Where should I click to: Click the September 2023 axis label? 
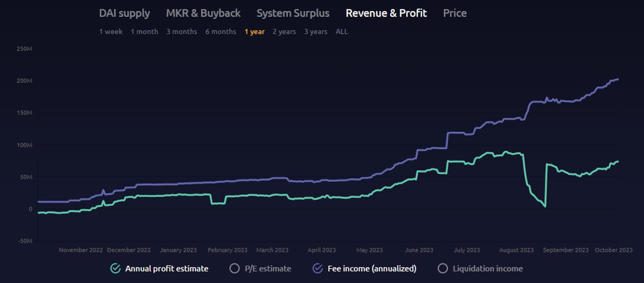click(x=566, y=250)
